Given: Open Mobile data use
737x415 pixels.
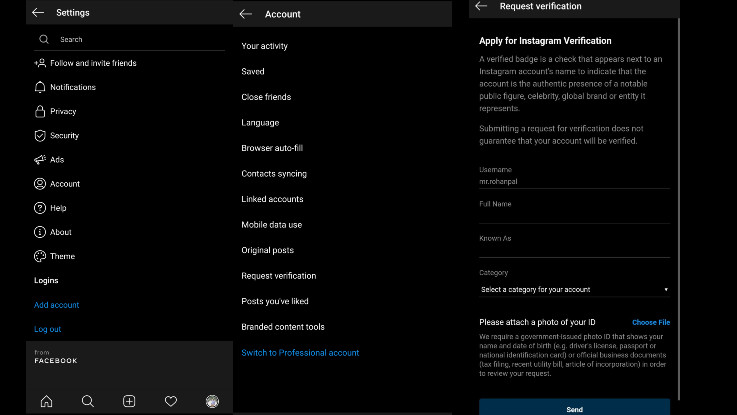Looking at the screenshot, I should pyautogui.click(x=272, y=225).
